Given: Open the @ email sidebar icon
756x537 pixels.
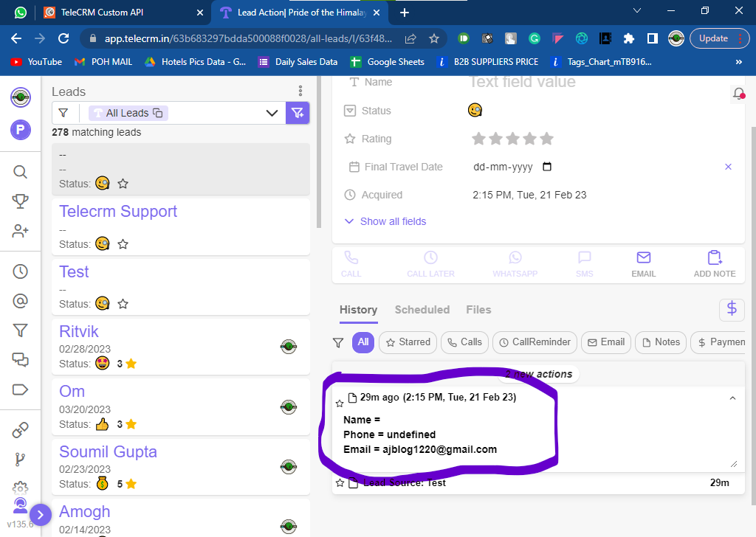Looking at the screenshot, I should [20, 301].
